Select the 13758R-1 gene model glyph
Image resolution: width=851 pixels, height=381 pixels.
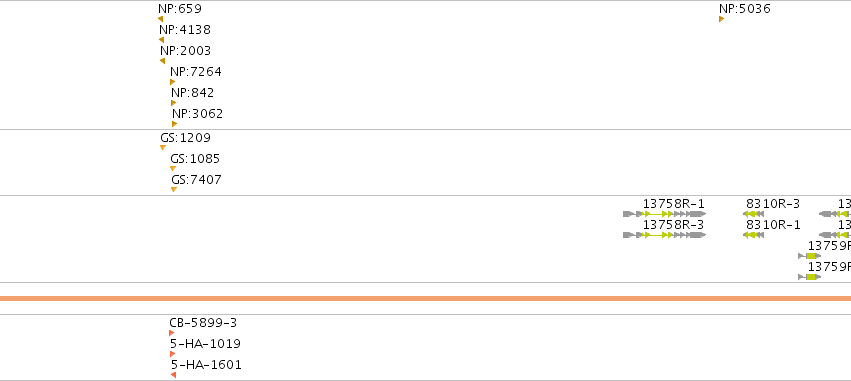click(x=664, y=214)
